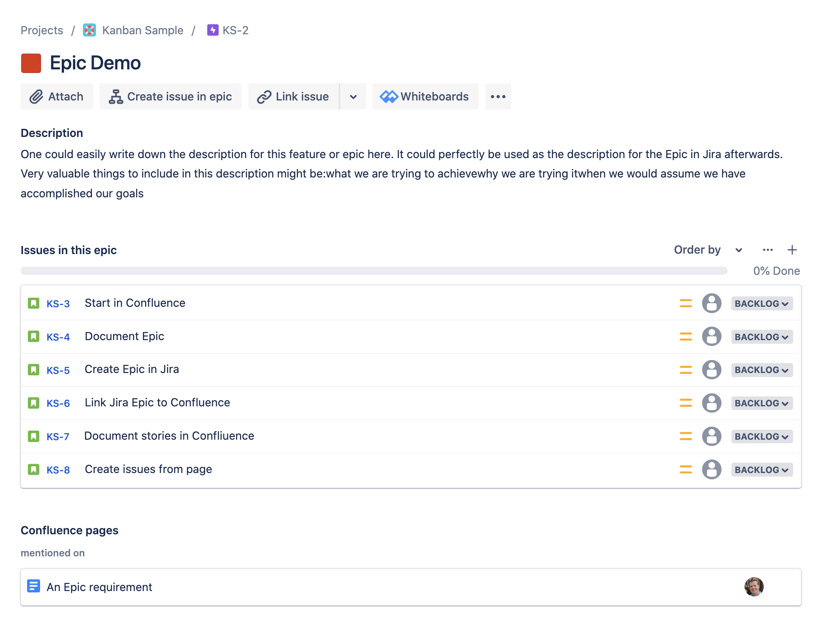Click the priority icon for KS-4
Screen dimensions: 840x628
685,337
